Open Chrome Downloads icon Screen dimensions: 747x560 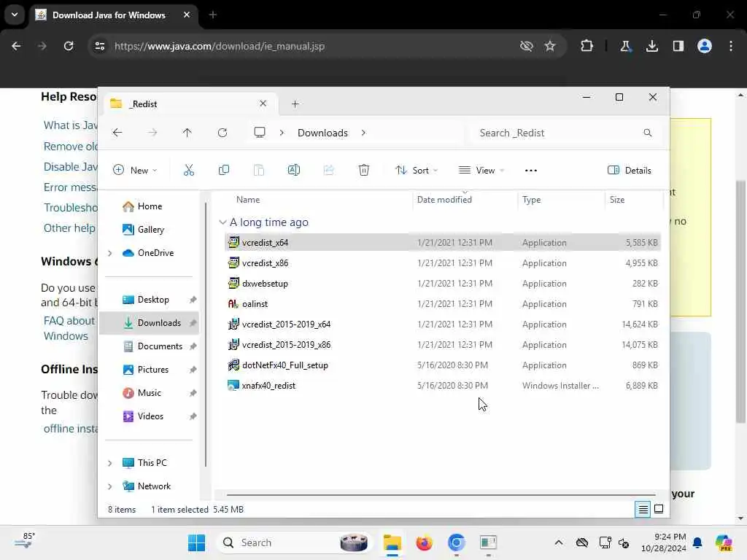[x=651, y=46]
